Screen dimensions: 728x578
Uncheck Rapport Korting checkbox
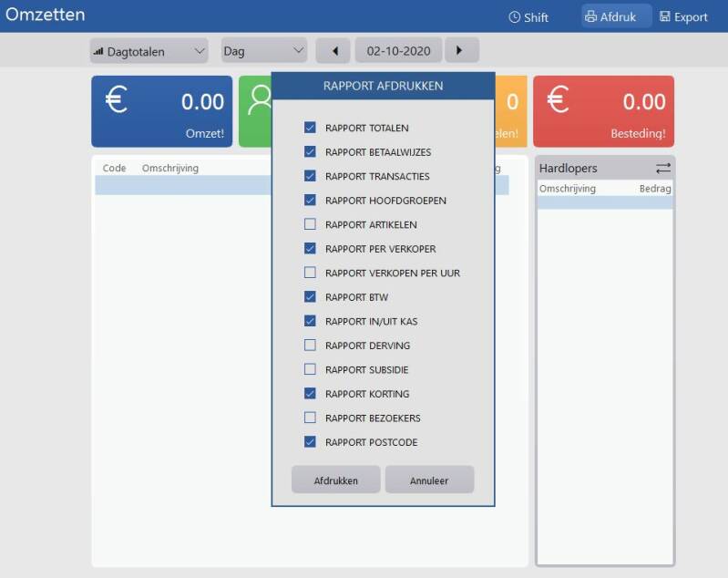point(310,393)
